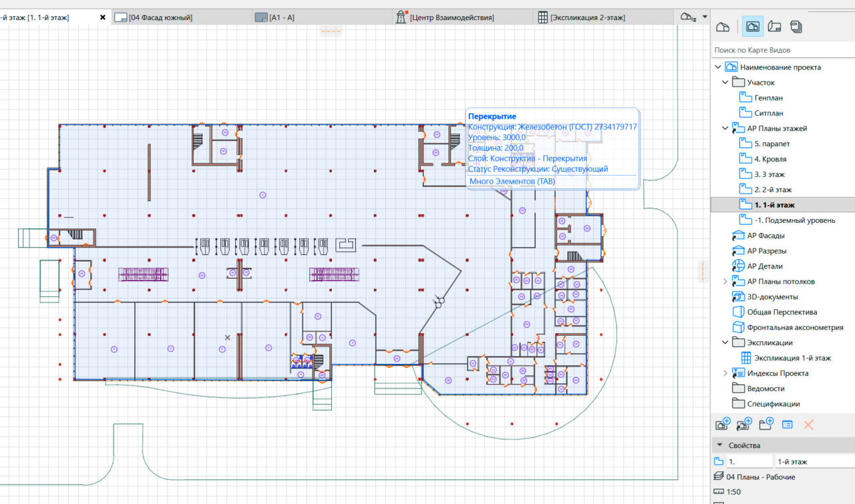Collapse the Участок folder

pyautogui.click(x=725, y=83)
